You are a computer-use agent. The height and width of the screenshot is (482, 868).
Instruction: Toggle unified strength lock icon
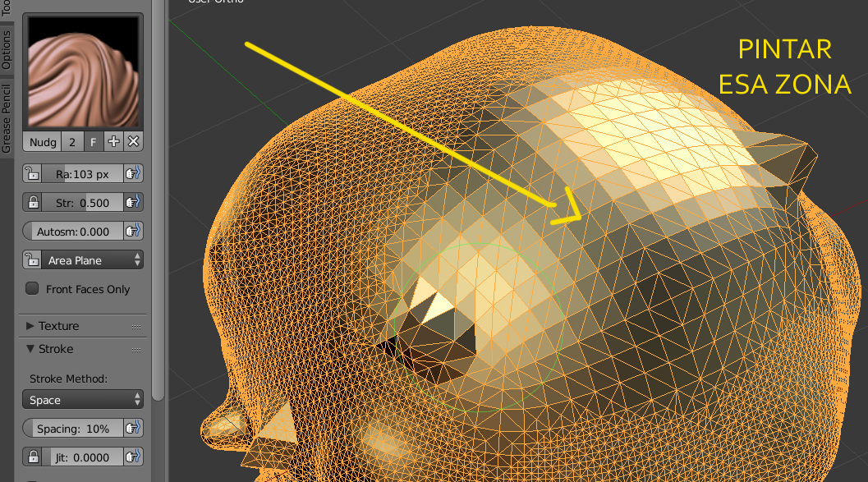click(x=32, y=203)
